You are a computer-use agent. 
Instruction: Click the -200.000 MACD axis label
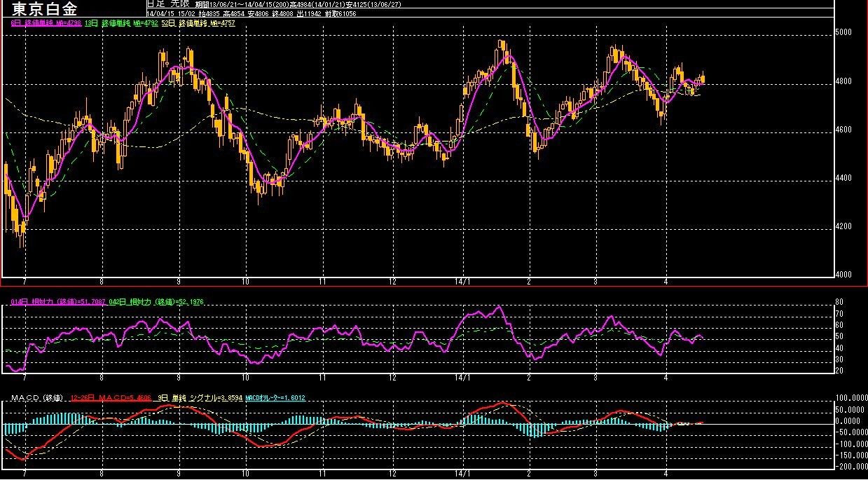pyautogui.click(x=850, y=467)
